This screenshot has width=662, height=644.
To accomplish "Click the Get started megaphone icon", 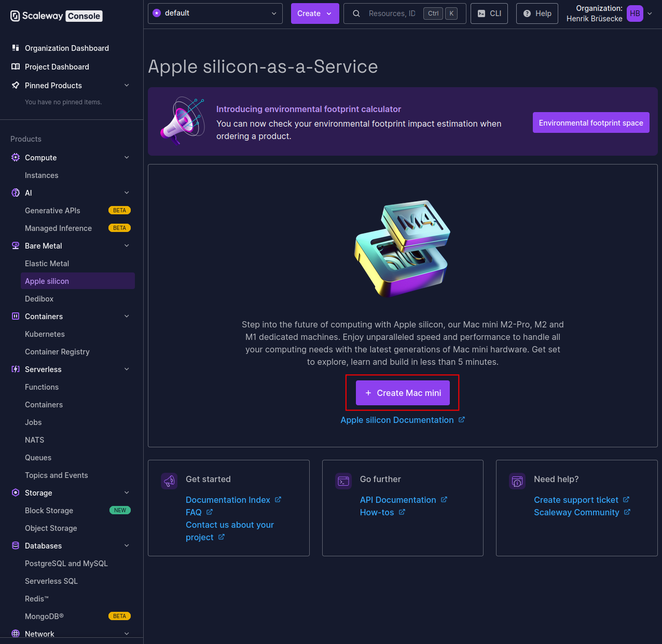I will click(x=169, y=481).
